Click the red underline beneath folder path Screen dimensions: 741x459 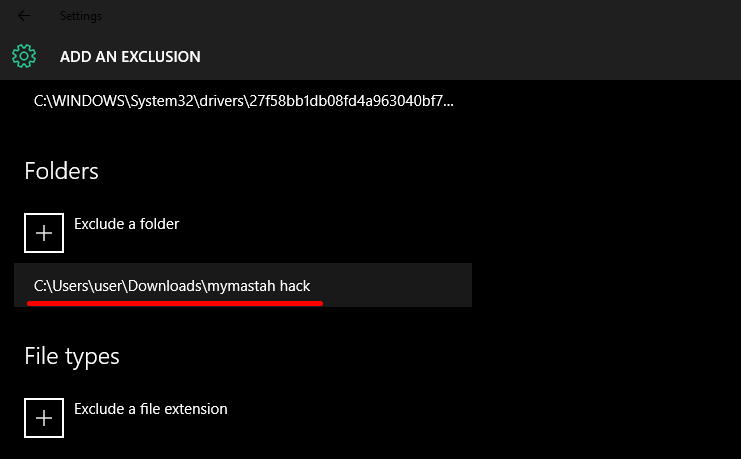coord(175,302)
